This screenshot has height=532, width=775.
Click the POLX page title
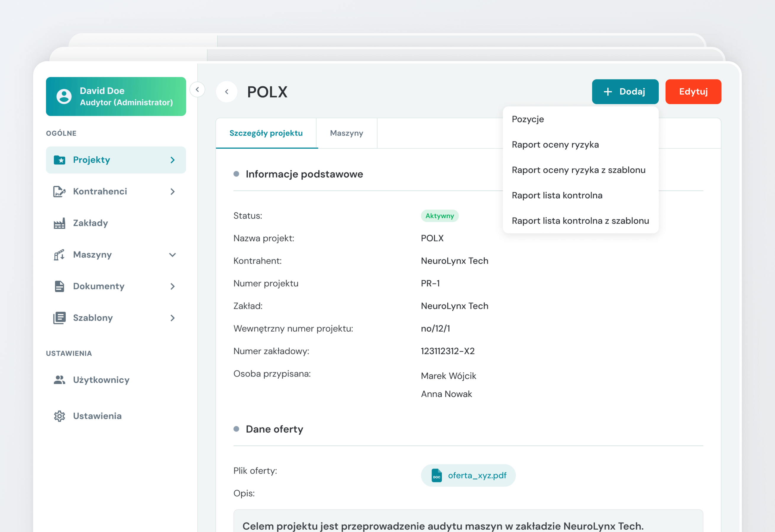click(267, 92)
